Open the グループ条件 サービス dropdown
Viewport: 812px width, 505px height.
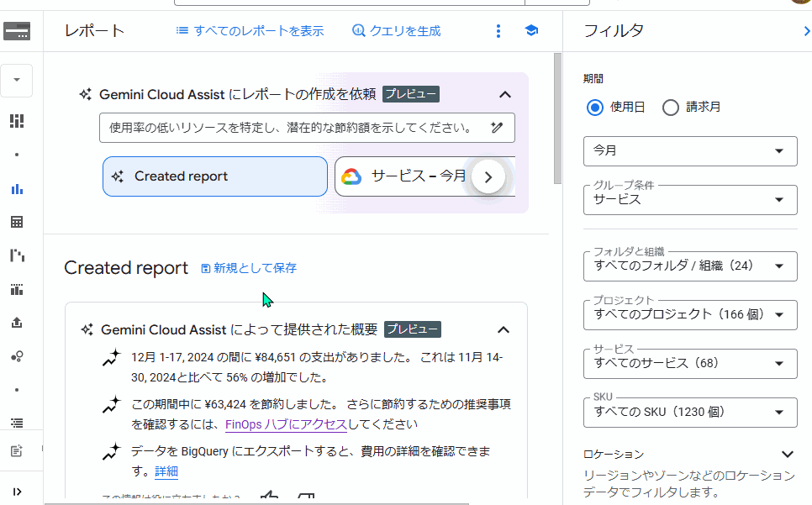(689, 200)
